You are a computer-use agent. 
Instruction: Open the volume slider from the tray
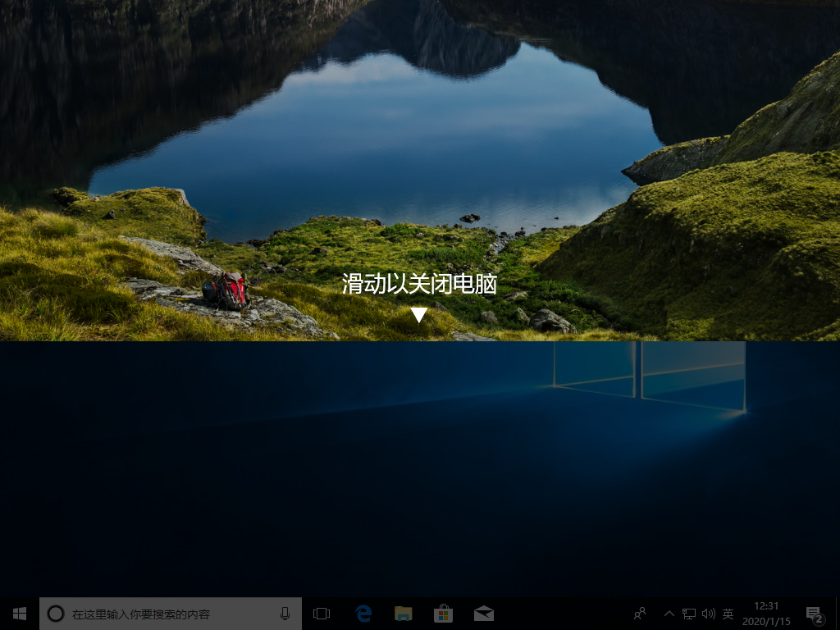point(709,613)
